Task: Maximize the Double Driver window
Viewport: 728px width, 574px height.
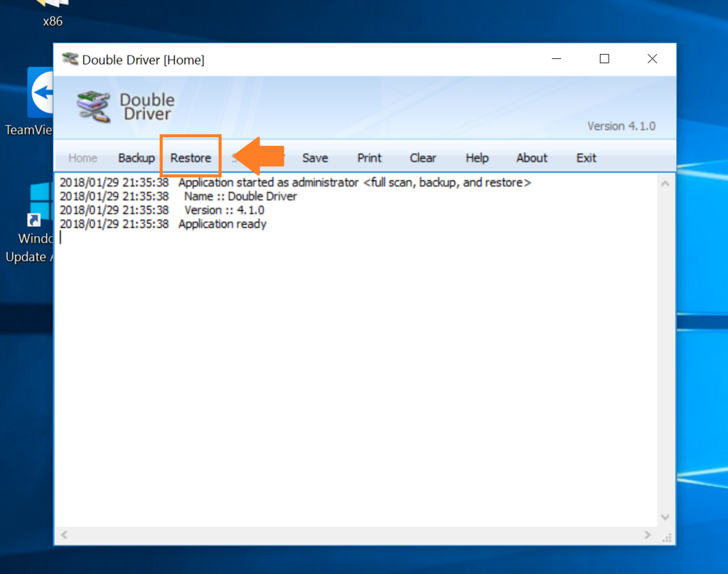Action: click(604, 59)
